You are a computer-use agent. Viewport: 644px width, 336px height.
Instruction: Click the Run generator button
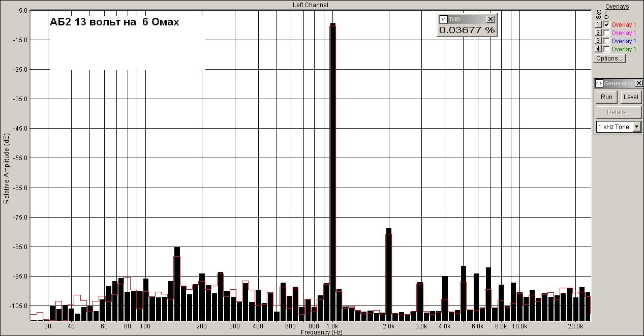pos(606,97)
